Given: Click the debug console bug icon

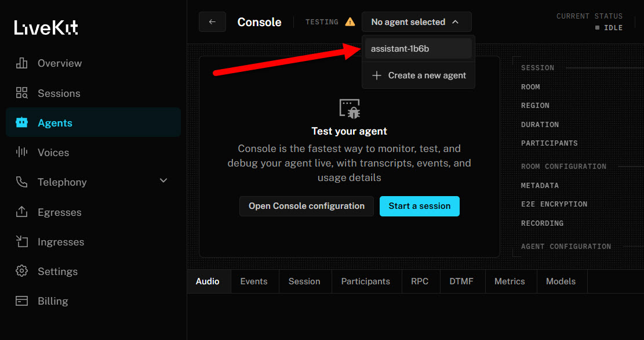Looking at the screenshot, I should coord(350,109).
